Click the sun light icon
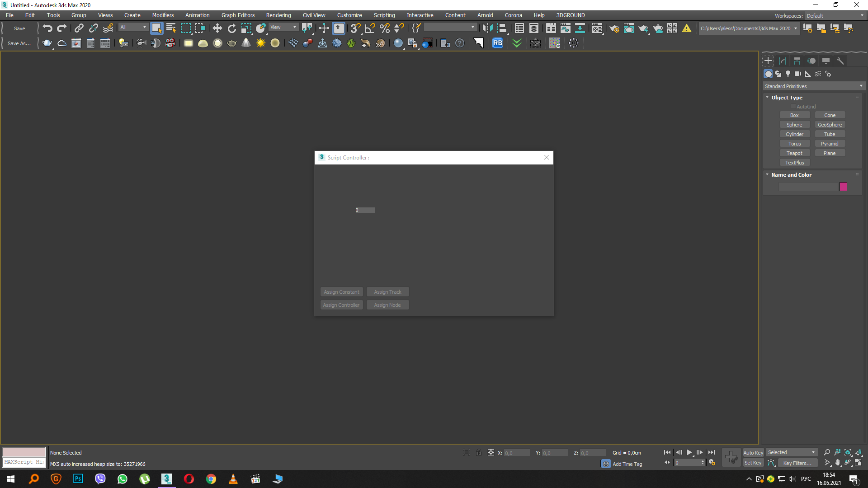Image resolution: width=868 pixels, height=488 pixels. click(x=261, y=43)
